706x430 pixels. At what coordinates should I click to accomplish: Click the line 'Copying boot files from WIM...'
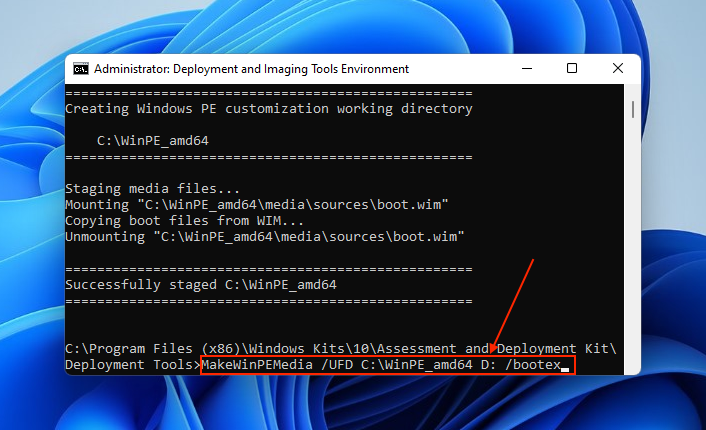[x=185, y=221]
